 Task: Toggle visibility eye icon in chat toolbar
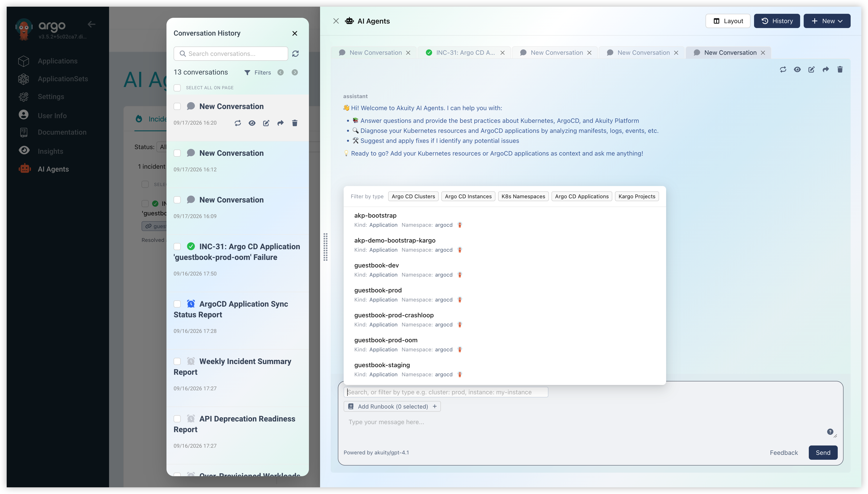coord(797,70)
